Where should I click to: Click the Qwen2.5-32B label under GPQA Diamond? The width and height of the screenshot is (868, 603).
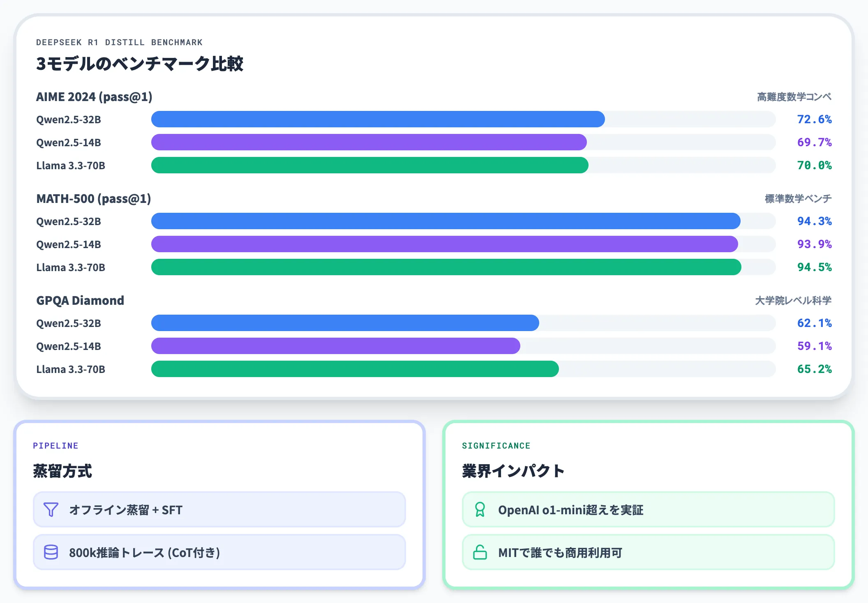[69, 323]
